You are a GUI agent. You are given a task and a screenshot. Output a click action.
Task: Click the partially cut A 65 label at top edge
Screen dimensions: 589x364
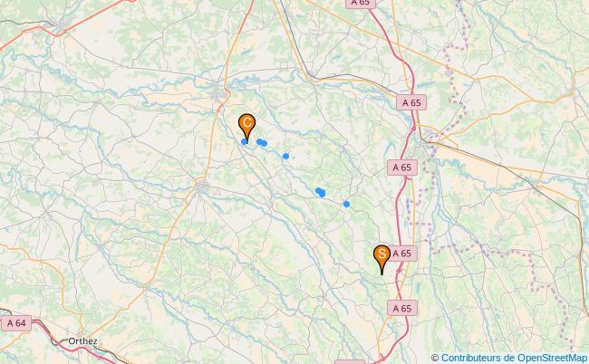click(x=361, y=4)
